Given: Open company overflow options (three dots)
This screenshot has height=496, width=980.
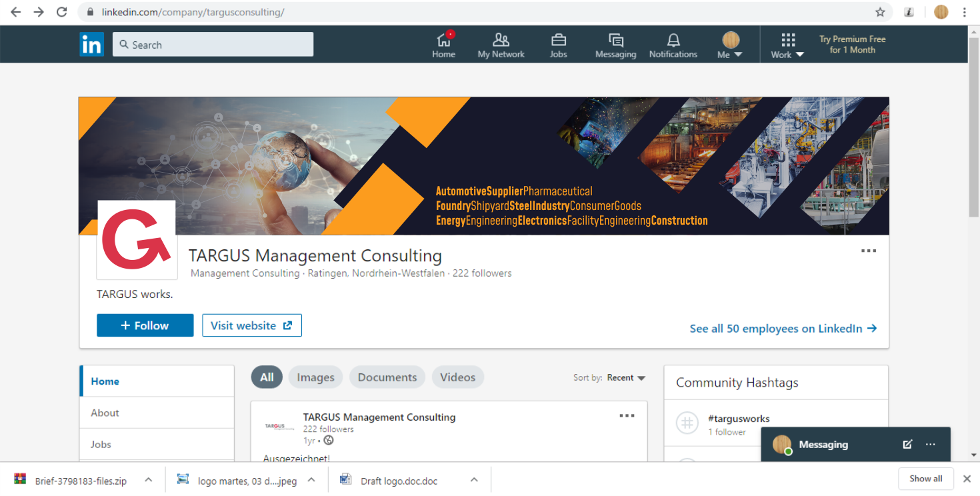Looking at the screenshot, I should pyautogui.click(x=868, y=251).
